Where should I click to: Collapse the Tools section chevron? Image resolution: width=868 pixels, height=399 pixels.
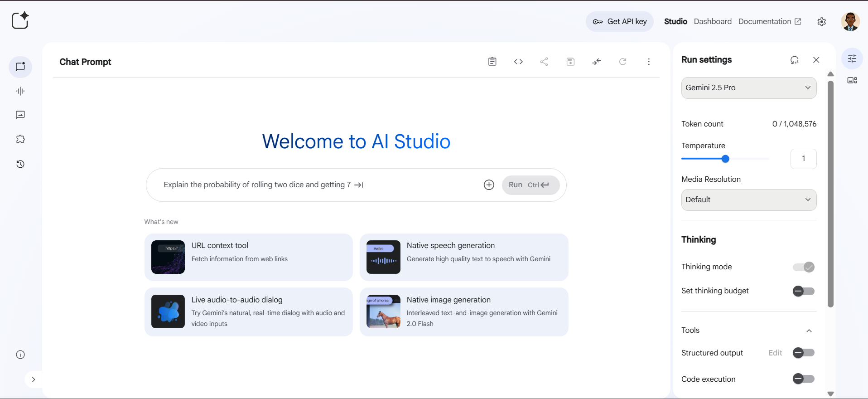tap(809, 331)
